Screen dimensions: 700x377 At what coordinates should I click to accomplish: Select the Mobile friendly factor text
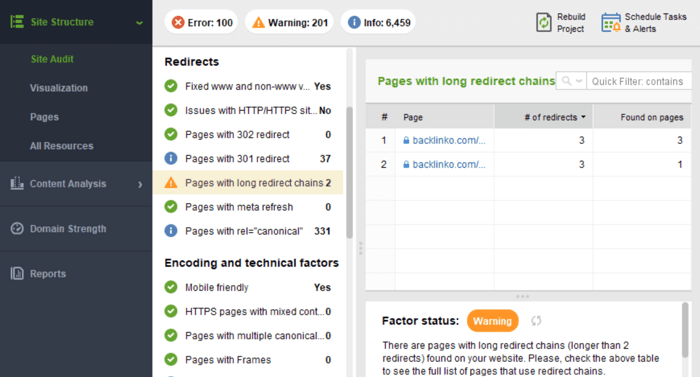click(x=217, y=287)
